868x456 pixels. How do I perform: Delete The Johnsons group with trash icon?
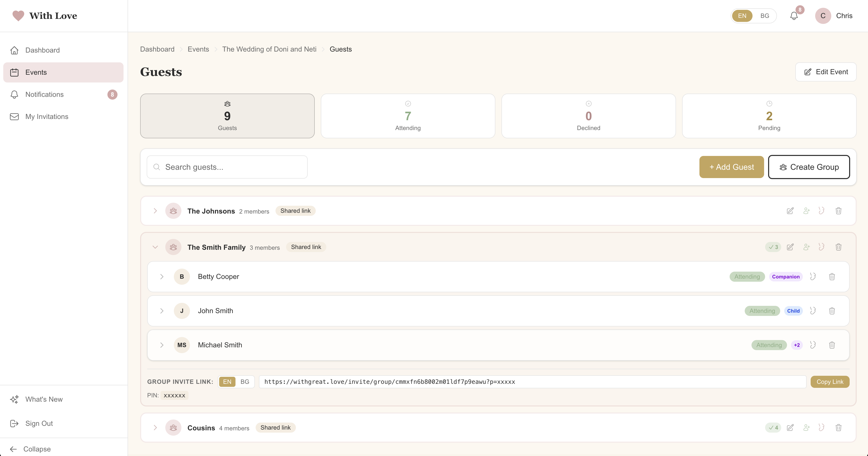(838, 211)
